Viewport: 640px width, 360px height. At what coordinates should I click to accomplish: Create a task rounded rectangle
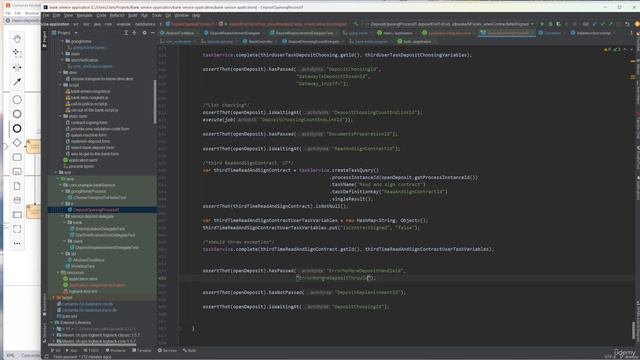(x=17, y=157)
